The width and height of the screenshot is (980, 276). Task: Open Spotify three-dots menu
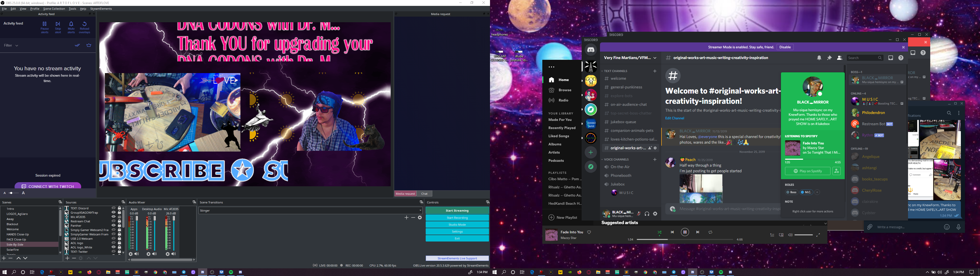551,67
